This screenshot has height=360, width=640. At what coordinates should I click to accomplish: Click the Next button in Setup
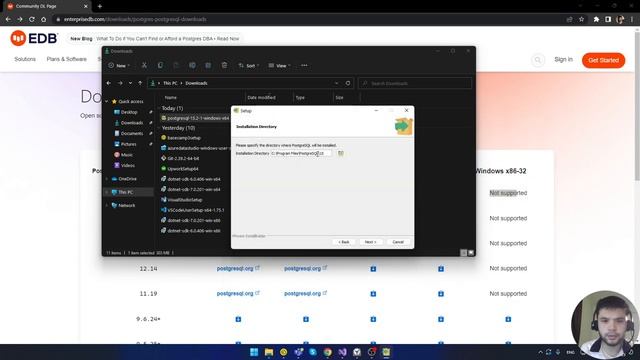tap(371, 242)
